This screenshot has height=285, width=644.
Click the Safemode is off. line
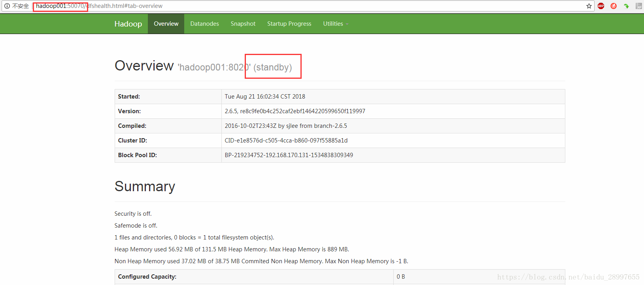pyautogui.click(x=136, y=226)
